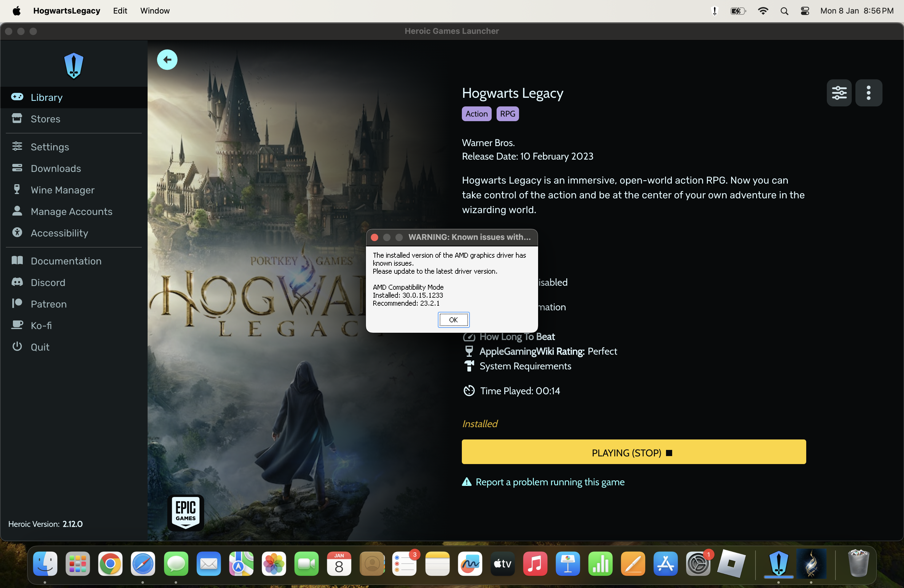This screenshot has height=588, width=904.
Task: Open the HogwartsLegacy app menu
Action: [66, 11]
